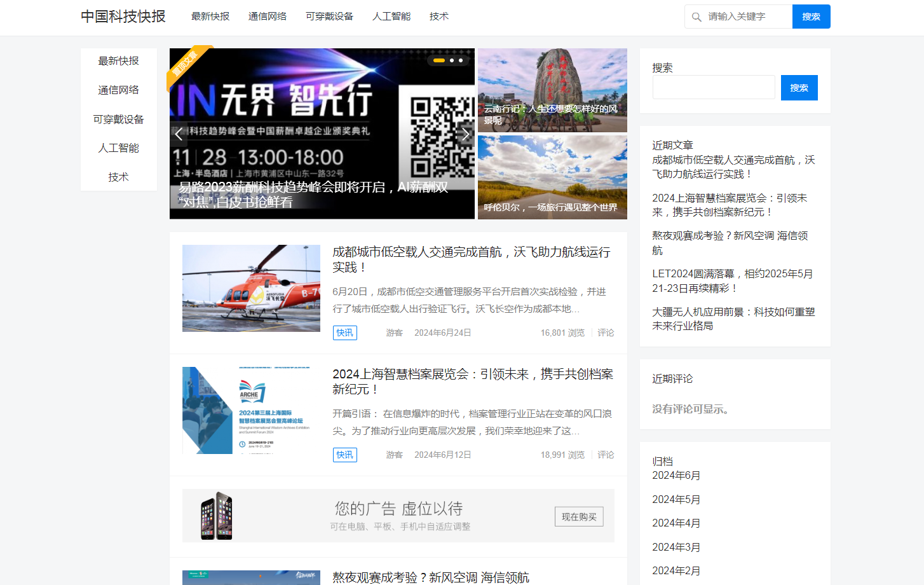This screenshot has height=585, width=924.
Task: Open article title 2024上海智慧档案展览会
Action: [473, 382]
